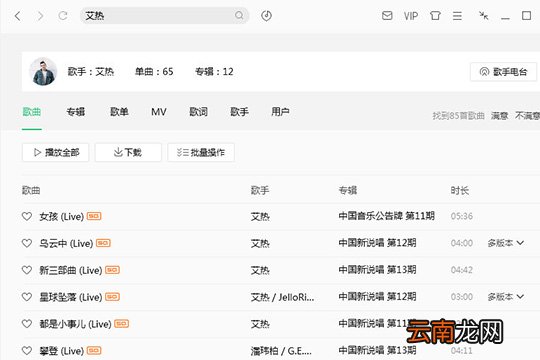Click SQ badge next to 都是小事儿 (Live)

122,323
